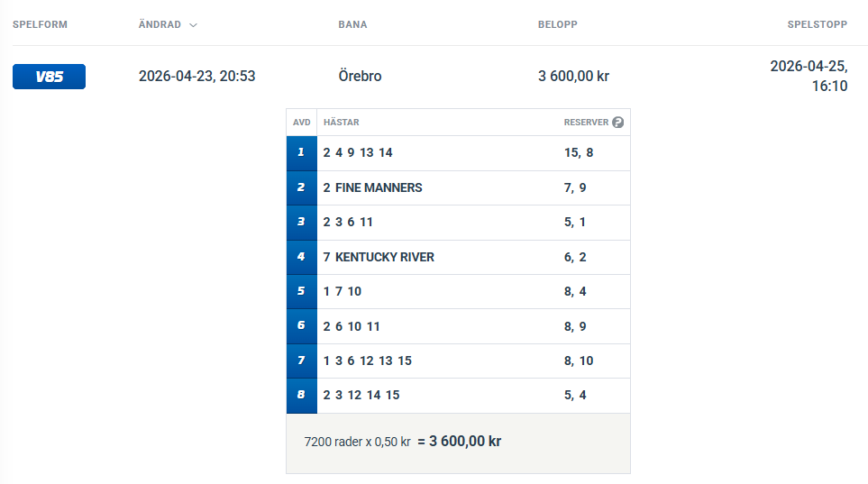The image size is (868, 484).
Task: Click the V85 game type badge
Action: [49, 77]
